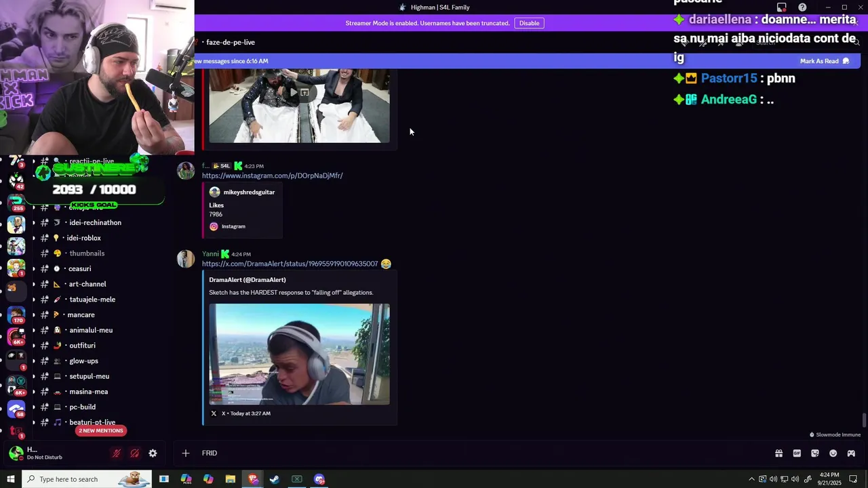Select the server icon with 255 badge
The height and width of the screenshot is (488, 868).
click(16, 202)
